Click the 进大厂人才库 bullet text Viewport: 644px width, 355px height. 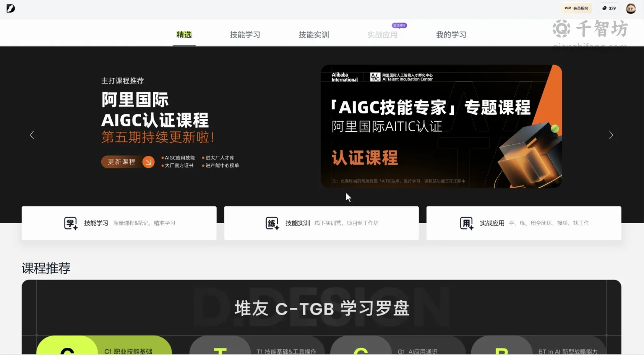[x=220, y=158]
